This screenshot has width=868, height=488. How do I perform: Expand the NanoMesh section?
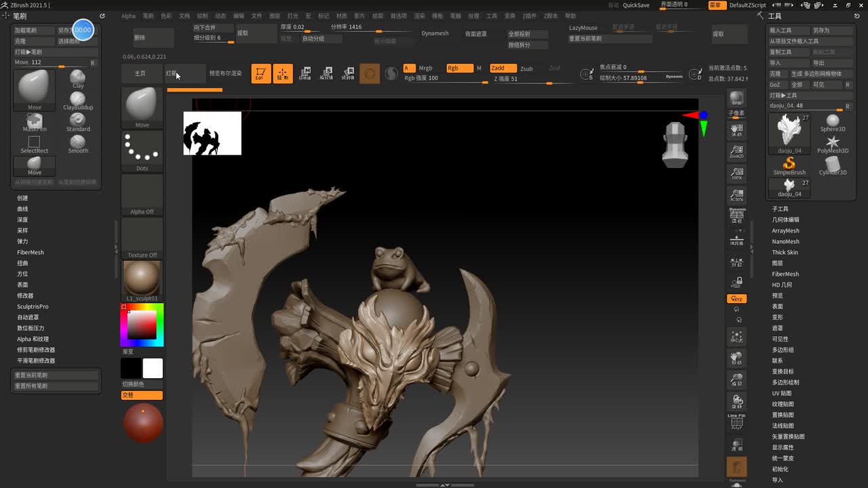[785, 241]
